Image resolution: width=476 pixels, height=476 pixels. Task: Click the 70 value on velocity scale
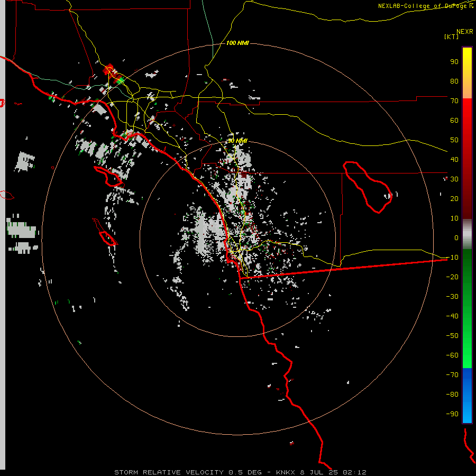tap(454, 101)
